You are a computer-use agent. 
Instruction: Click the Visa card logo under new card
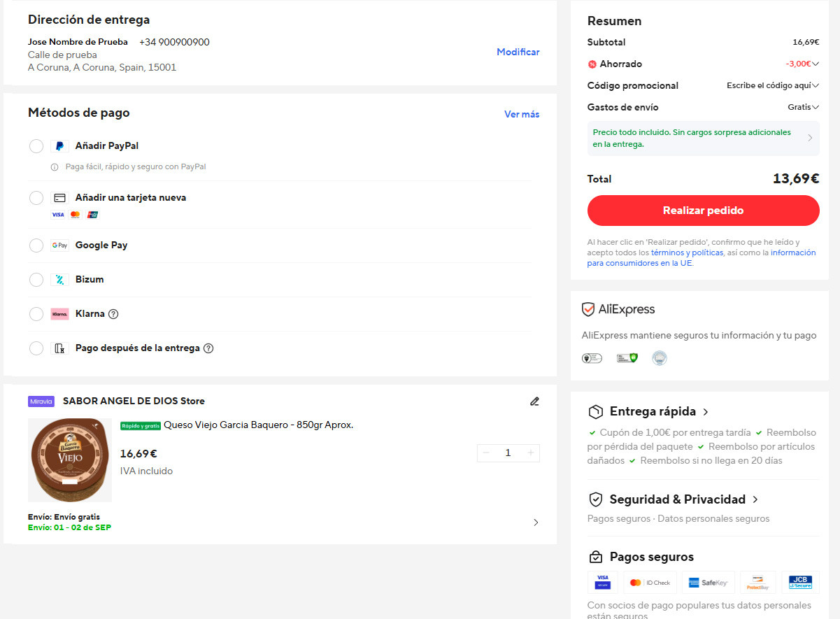click(58, 215)
